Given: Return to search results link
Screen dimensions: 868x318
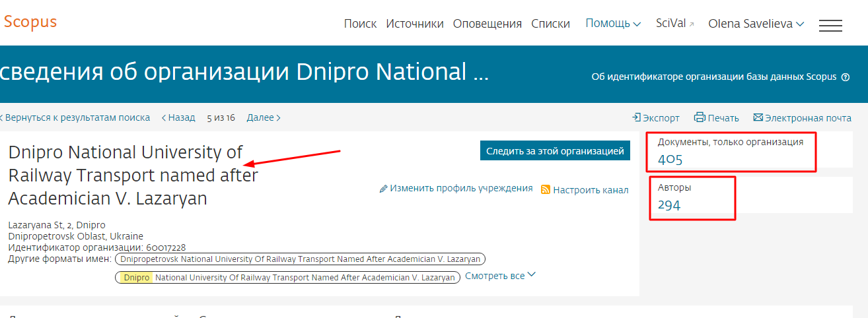Looking at the screenshot, I should click(x=75, y=117).
